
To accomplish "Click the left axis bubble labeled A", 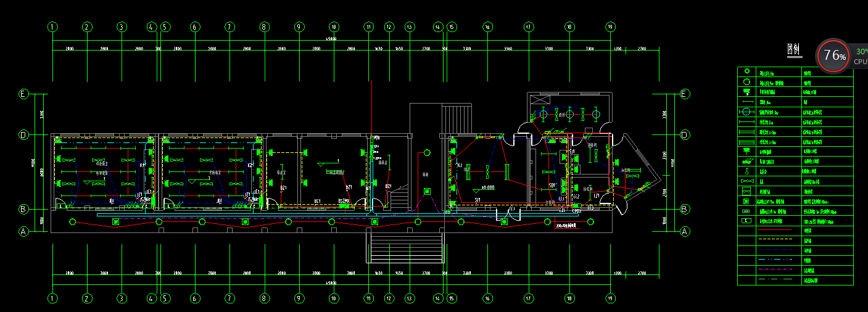I will (23, 232).
